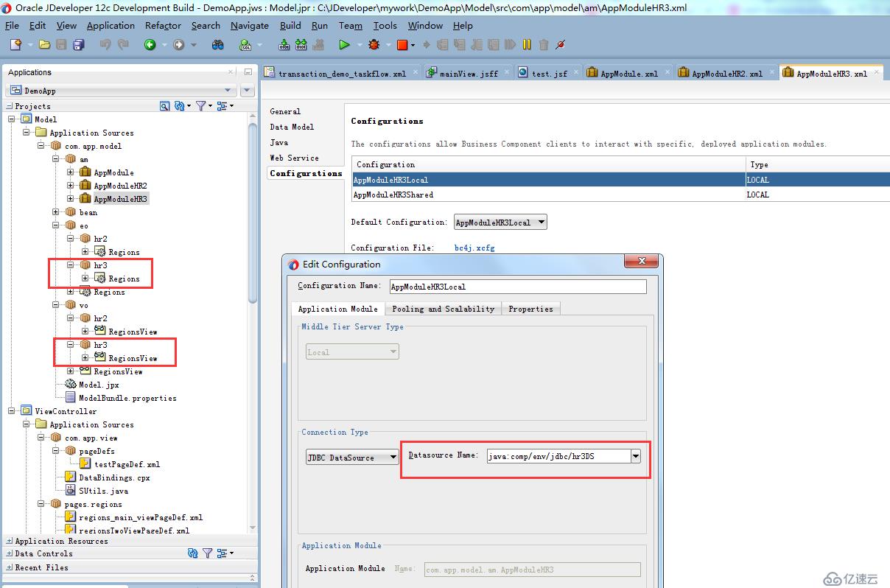890x588 pixels.
Task: Click the Save All toolbar icon
Action: (78, 45)
